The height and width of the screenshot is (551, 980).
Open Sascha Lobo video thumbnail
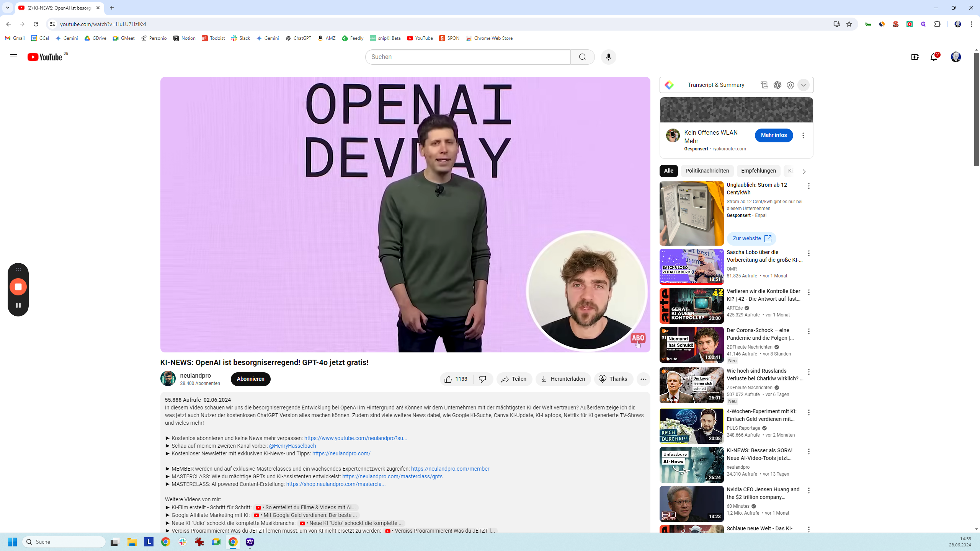(691, 267)
